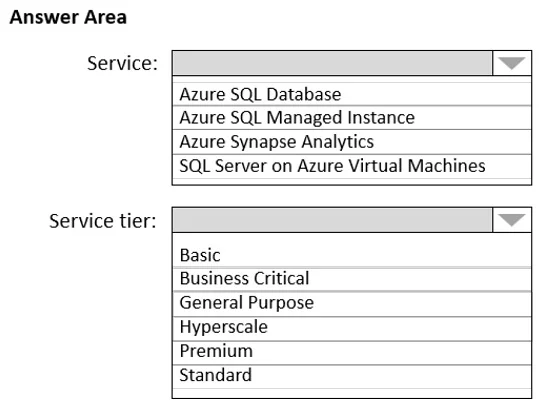Image resolution: width=539 pixels, height=405 pixels.
Task: Click the Service tier label text
Action: point(103,221)
